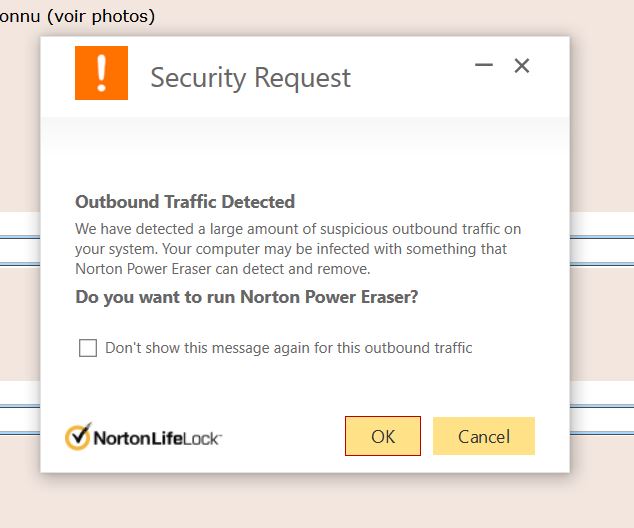The height and width of the screenshot is (528, 634).
Task: Click the "Outbound Traffic Detected" heading
Action: tap(185, 202)
